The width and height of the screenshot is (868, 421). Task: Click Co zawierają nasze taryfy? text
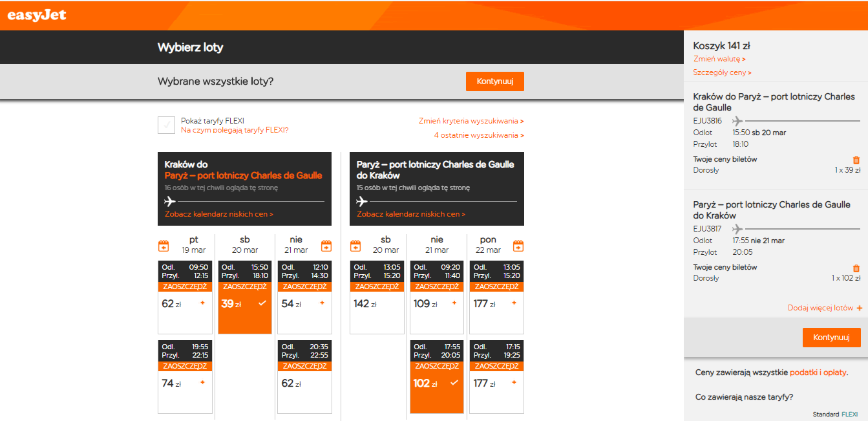coord(745,397)
